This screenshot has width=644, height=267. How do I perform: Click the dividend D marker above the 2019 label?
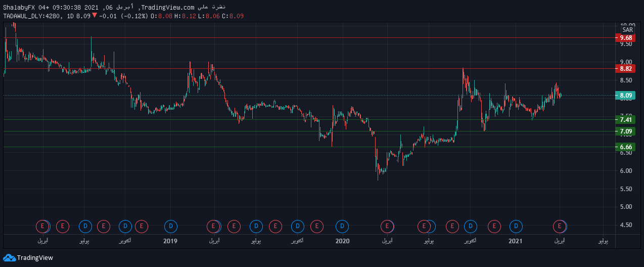point(171,226)
